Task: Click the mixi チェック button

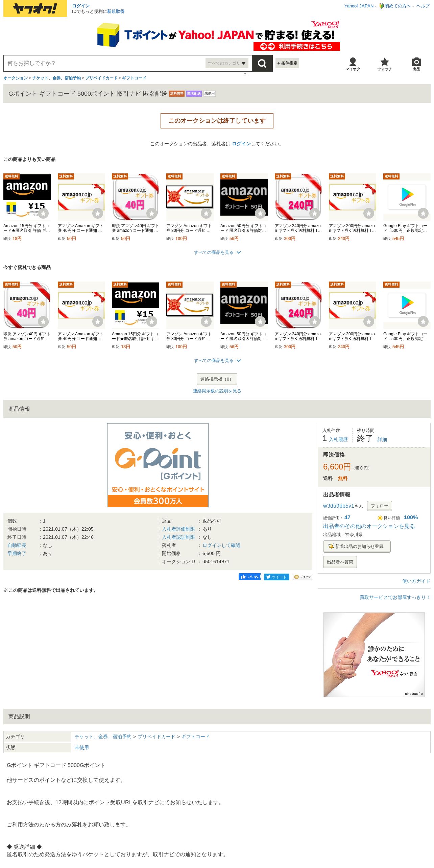Action: [x=303, y=577]
